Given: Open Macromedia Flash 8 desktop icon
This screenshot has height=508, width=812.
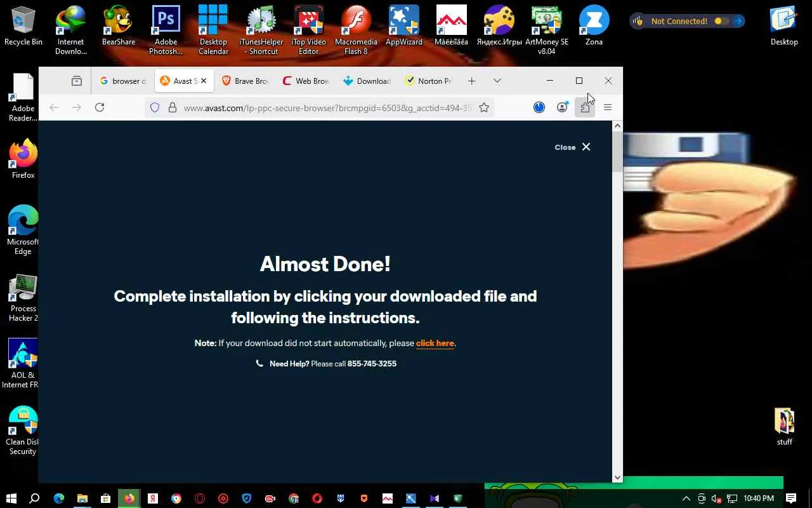Looking at the screenshot, I should tap(356, 30).
